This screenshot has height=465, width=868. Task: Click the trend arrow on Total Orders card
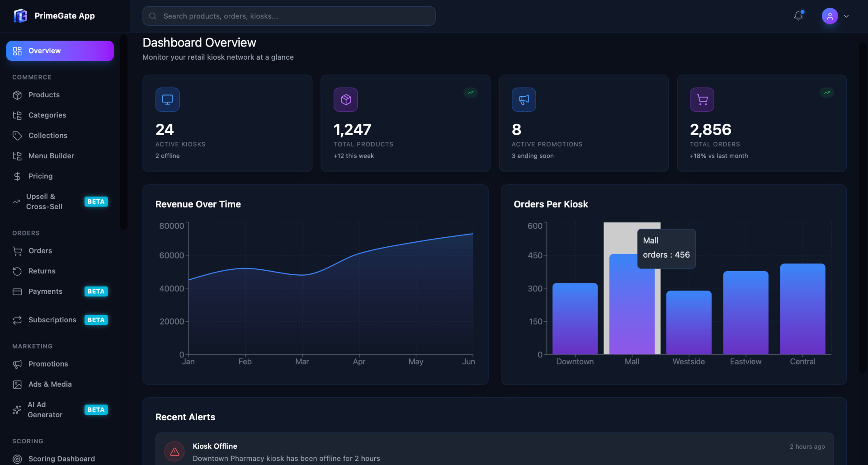tap(827, 93)
